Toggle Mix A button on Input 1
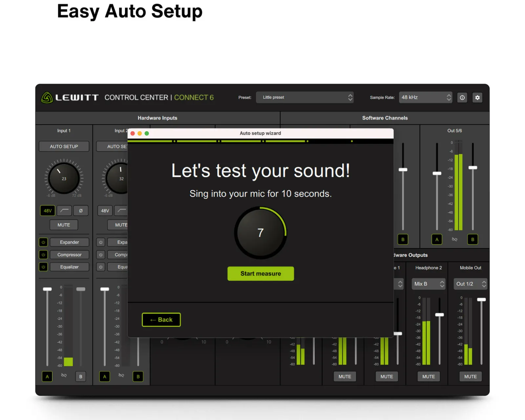 coord(47,377)
